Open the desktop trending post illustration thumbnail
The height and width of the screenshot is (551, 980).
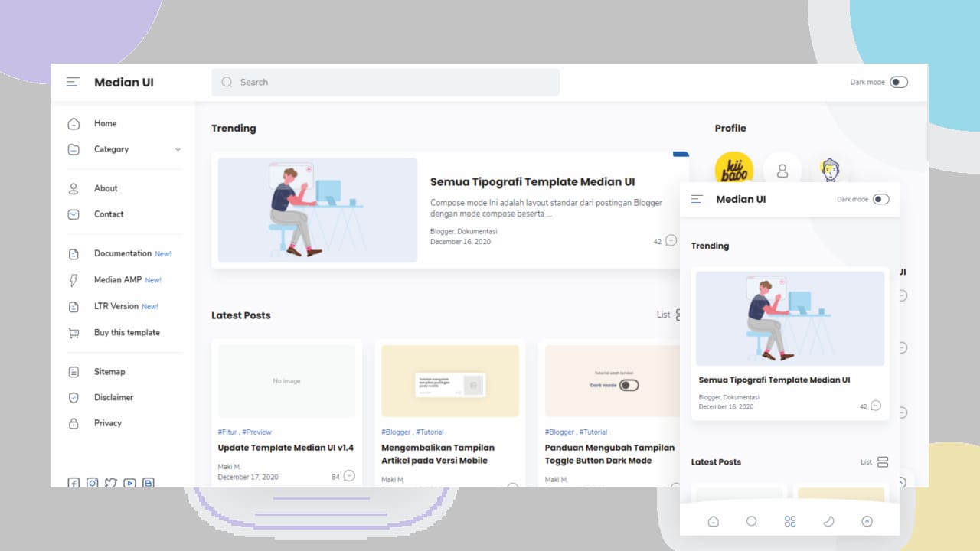[x=318, y=210]
